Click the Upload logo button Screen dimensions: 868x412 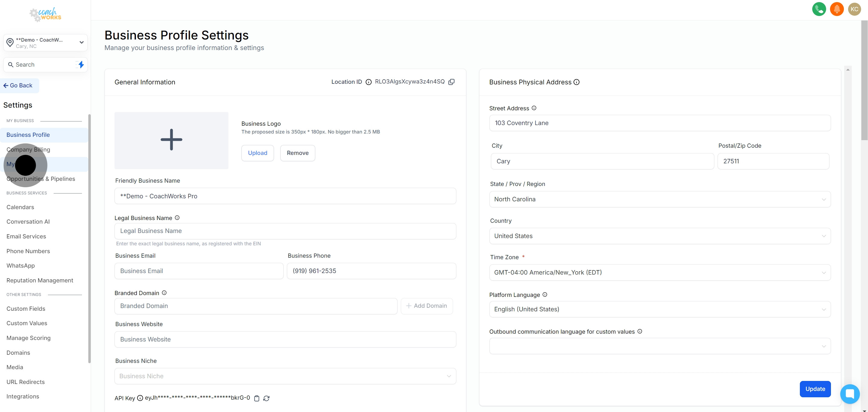pos(257,153)
